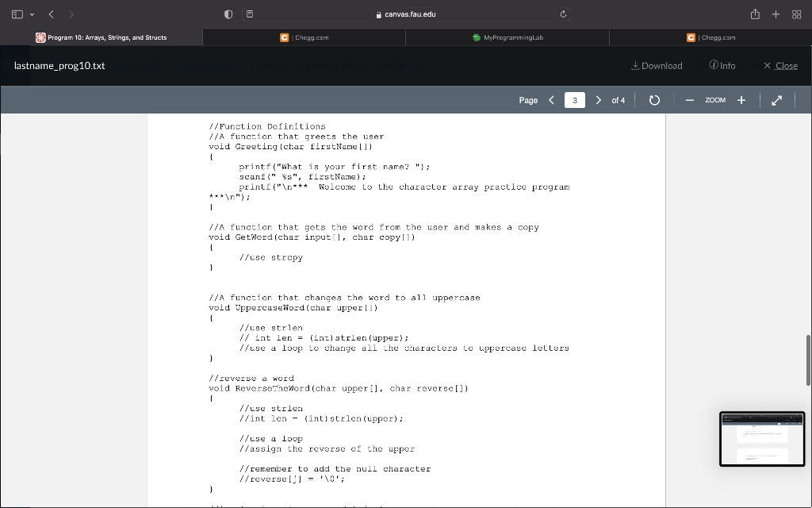Viewport: 812px width, 508px height.
Task: Switch to the MyProgrammingLab tab
Action: pos(507,37)
